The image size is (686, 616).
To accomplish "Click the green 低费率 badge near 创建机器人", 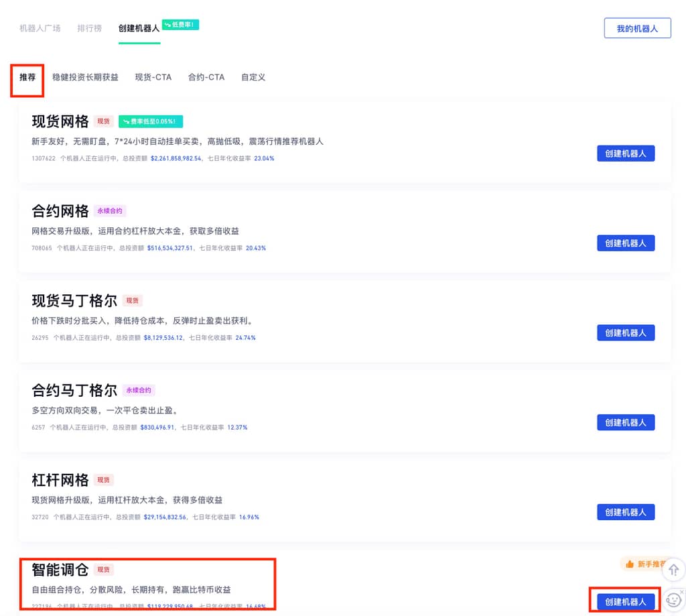I will tap(180, 25).
